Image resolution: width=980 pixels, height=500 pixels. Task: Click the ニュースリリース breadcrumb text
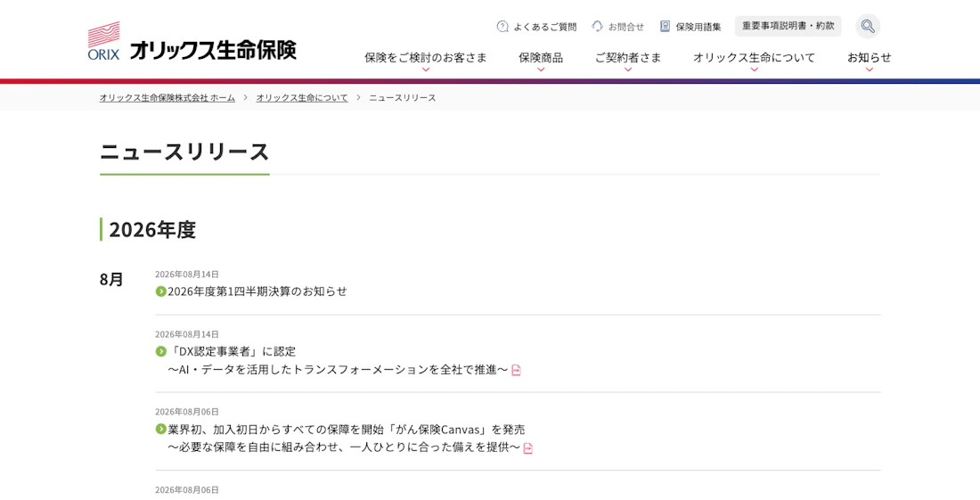(x=403, y=97)
